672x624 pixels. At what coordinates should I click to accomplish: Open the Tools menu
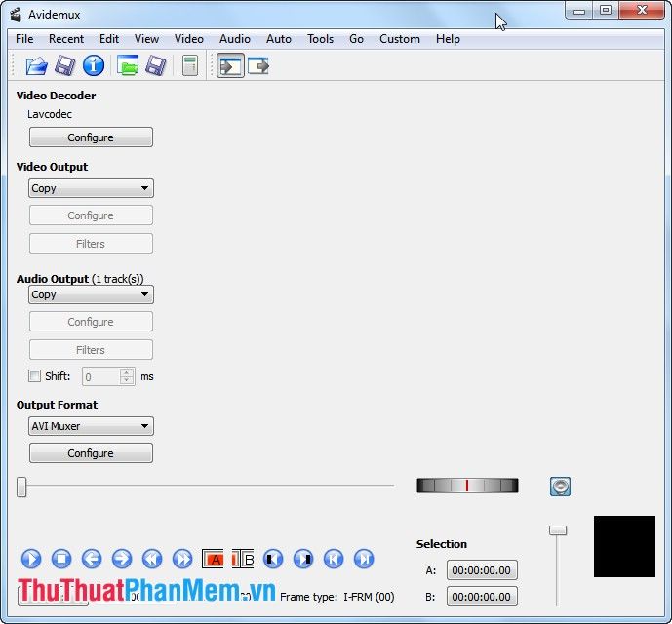[x=320, y=39]
